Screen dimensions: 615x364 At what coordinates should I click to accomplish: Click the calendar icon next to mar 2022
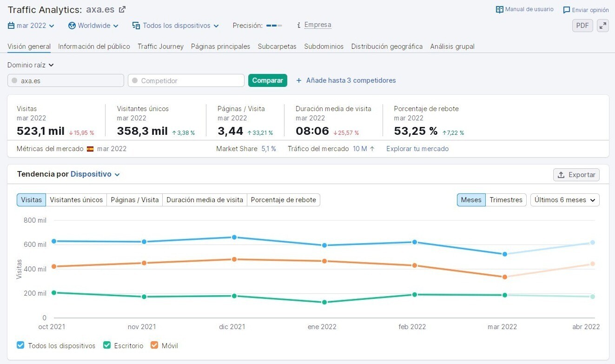pyautogui.click(x=11, y=26)
